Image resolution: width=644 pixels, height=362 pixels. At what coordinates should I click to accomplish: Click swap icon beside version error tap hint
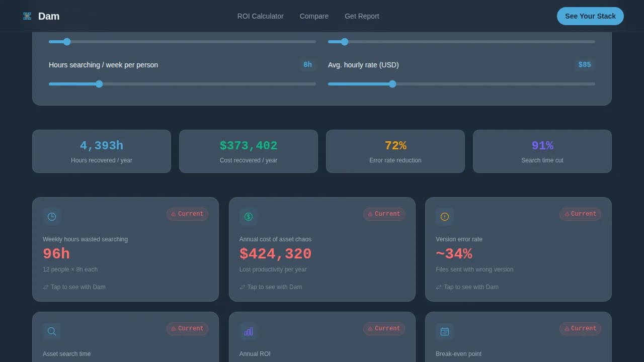click(439, 287)
